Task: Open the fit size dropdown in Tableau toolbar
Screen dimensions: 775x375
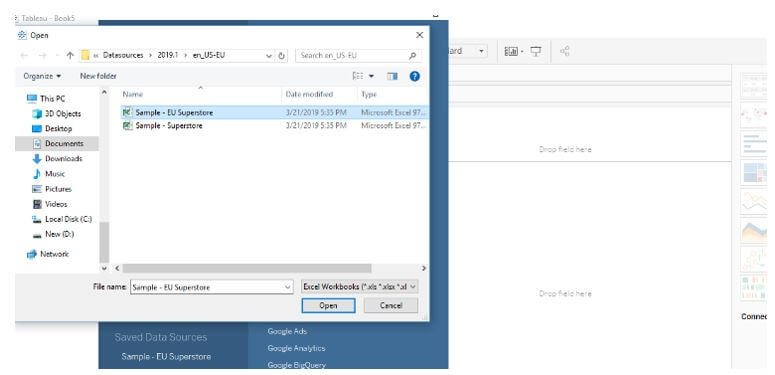Action: (x=481, y=51)
